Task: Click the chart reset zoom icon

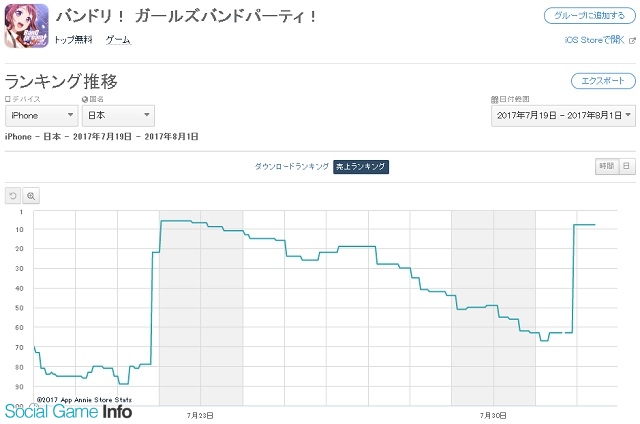Action: coord(13,196)
